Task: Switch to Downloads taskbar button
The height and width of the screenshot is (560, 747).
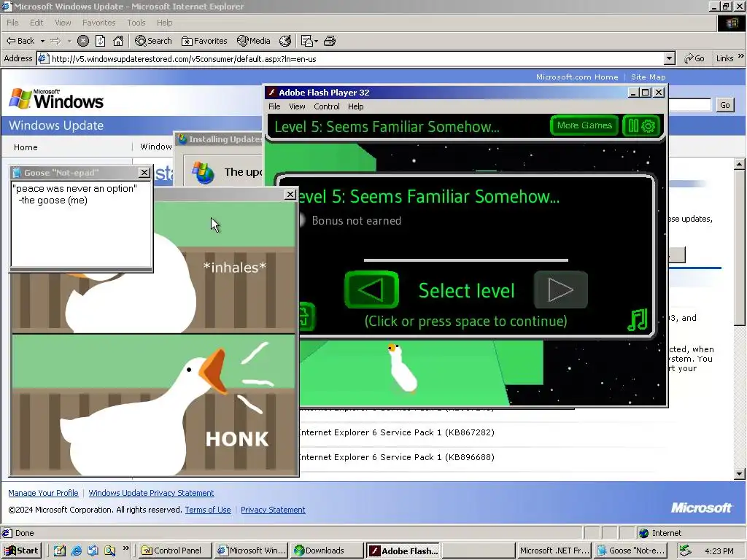Action: tap(326, 551)
